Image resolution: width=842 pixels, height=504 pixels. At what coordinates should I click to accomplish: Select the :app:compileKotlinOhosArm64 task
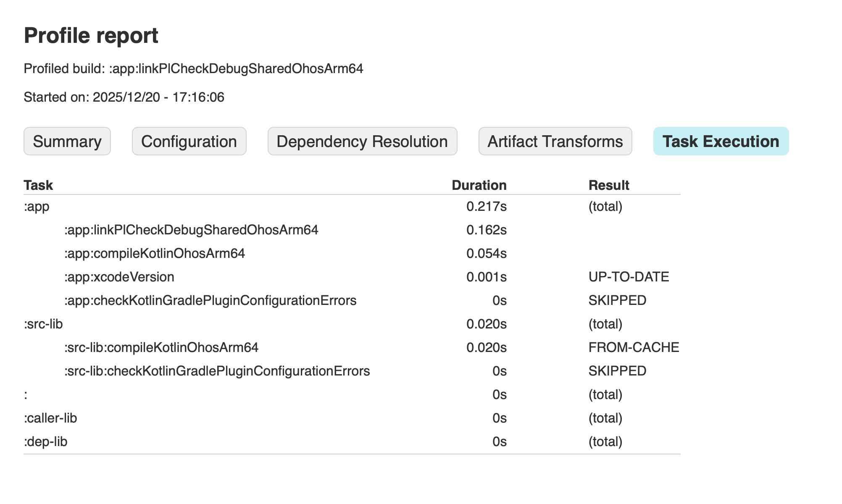[155, 254]
